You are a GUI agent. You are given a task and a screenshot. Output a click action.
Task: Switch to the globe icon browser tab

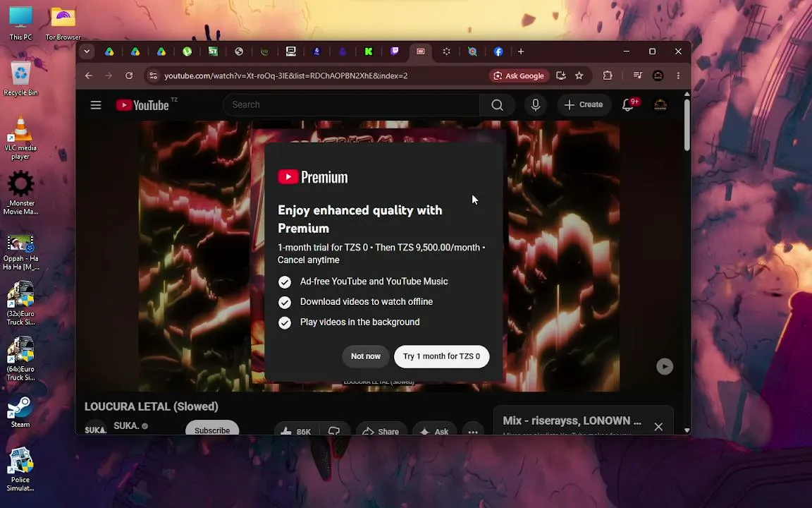click(x=239, y=52)
